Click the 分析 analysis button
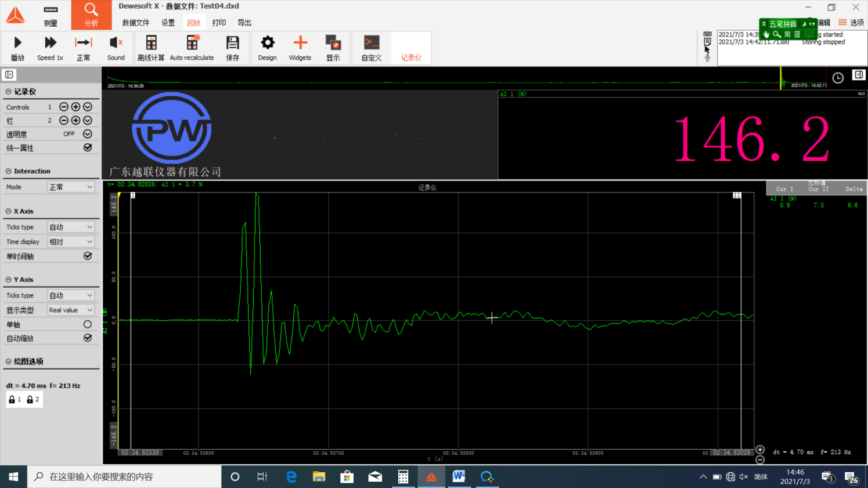 coord(91,15)
